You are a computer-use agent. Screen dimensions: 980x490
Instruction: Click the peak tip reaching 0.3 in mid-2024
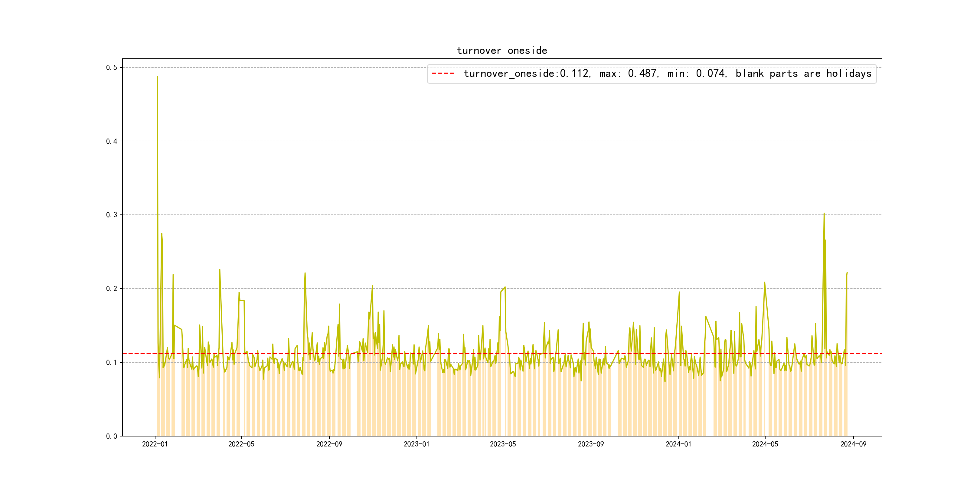tap(824, 214)
